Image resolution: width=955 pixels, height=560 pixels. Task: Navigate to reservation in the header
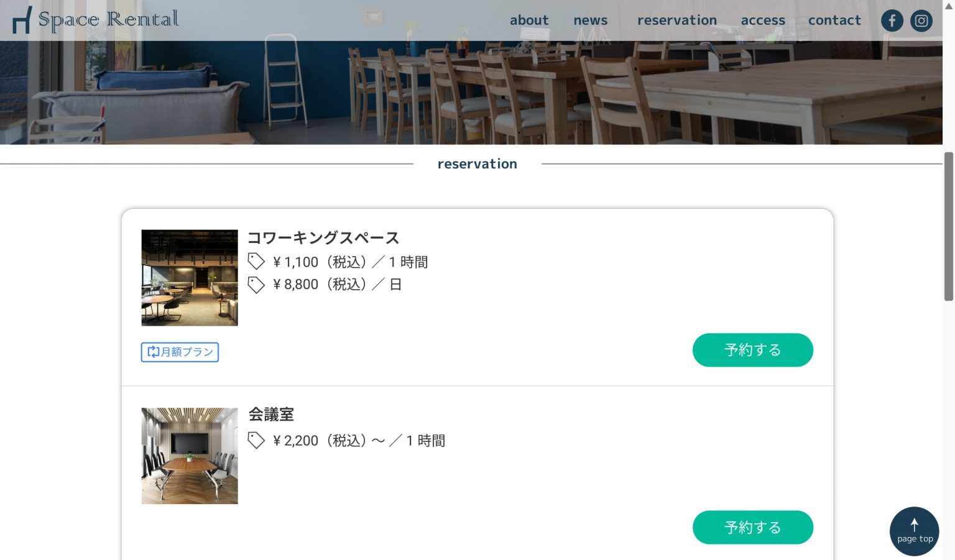pos(676,21)
